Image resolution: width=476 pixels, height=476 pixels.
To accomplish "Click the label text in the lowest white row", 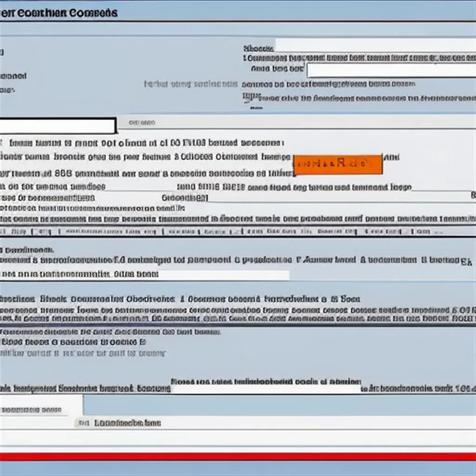I will 127,423.
